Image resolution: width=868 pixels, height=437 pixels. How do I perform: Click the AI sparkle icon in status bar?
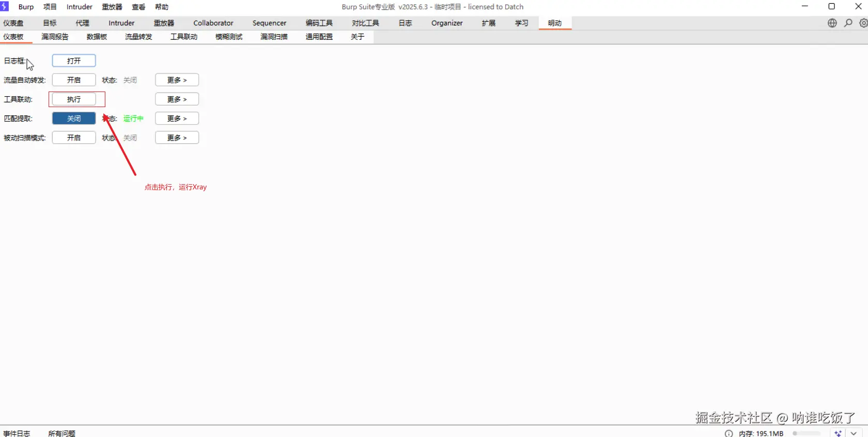point(838,433)
